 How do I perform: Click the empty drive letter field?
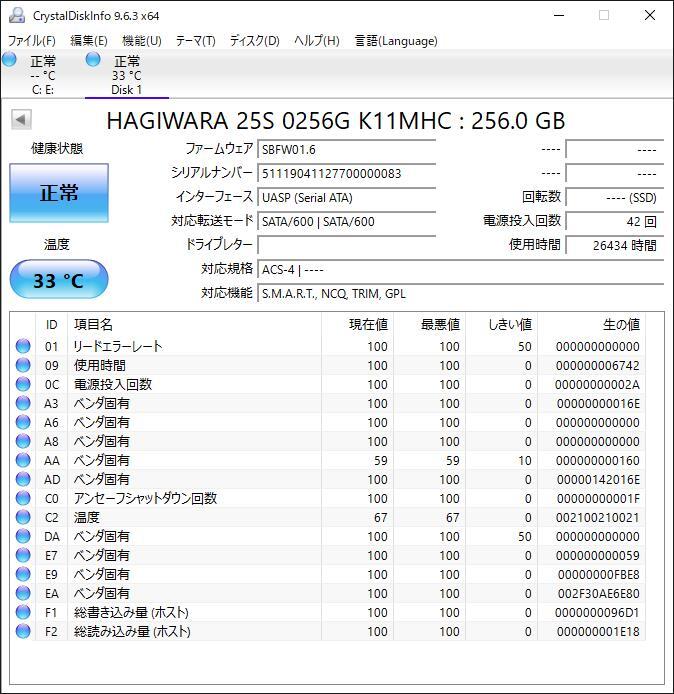tap(347, 245)
